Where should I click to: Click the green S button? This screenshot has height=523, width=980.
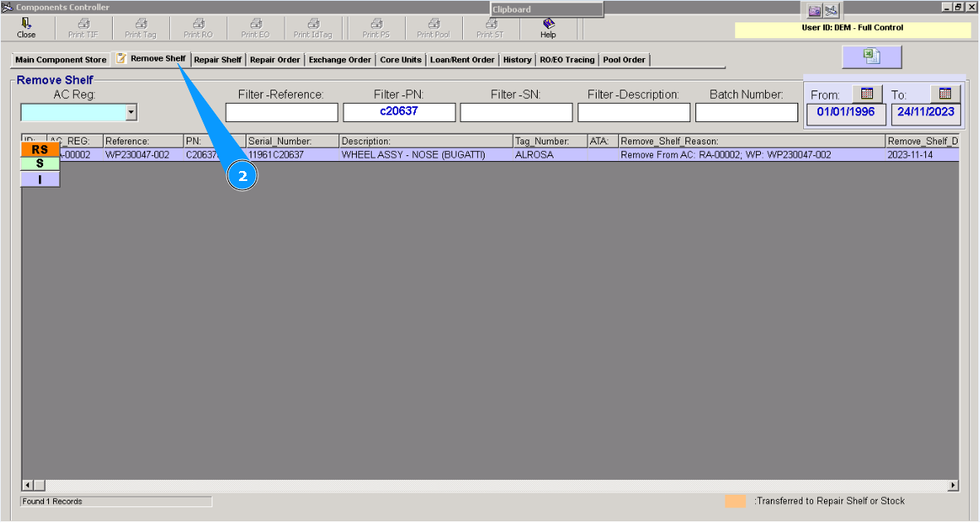(40, 164)
